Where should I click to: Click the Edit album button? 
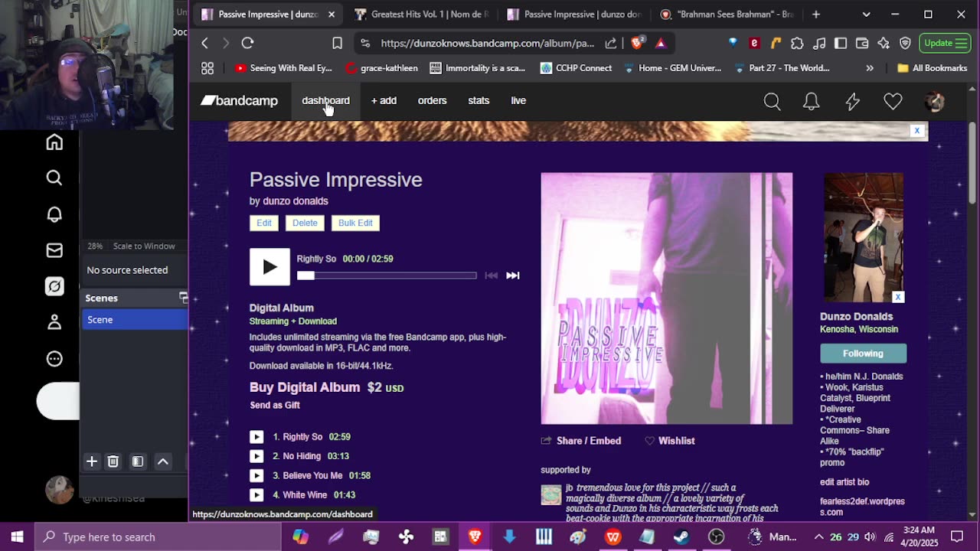click(264, 223)
